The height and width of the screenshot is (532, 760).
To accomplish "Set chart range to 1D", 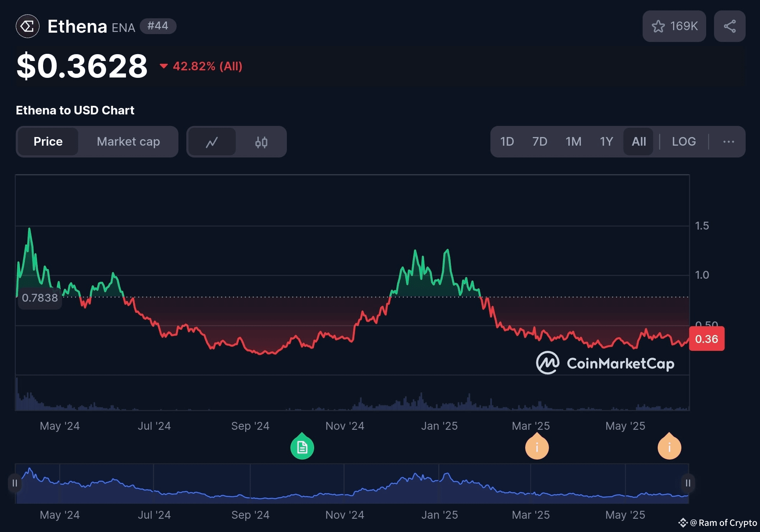I will coord(507,142).
